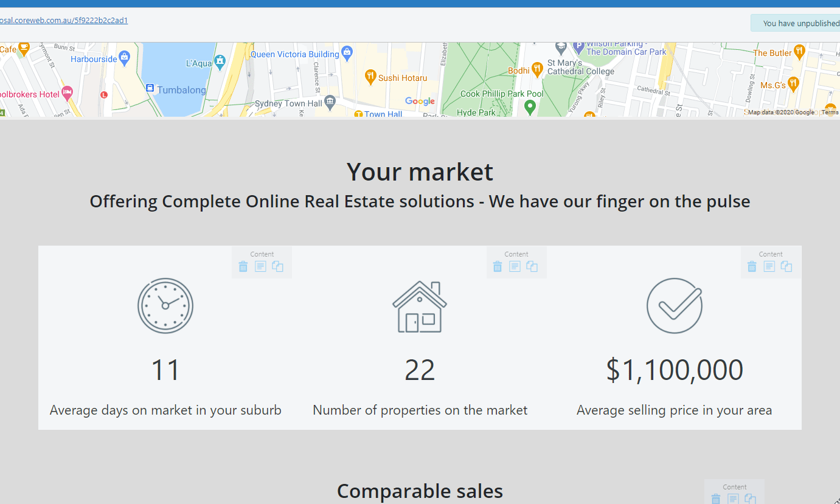Image resolution: width=840 pixels, height=504 pixels.
Task: Edit content of the Comparable sales section
Action: point(733,499)
